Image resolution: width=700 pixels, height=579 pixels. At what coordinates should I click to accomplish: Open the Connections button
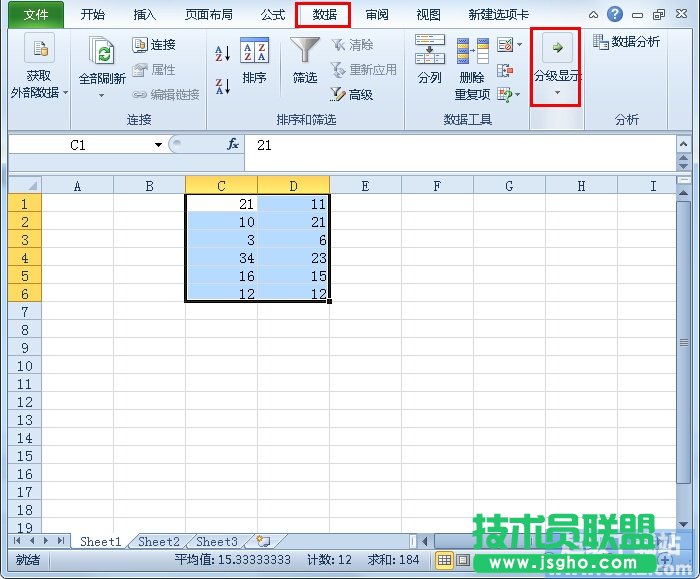coord(154,45)
